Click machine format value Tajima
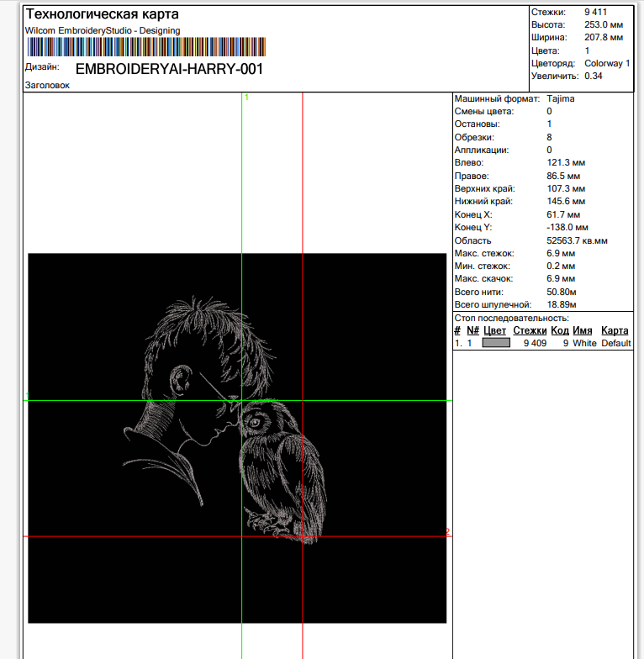This screenshot has height=659, width=644. click(560, 99)
